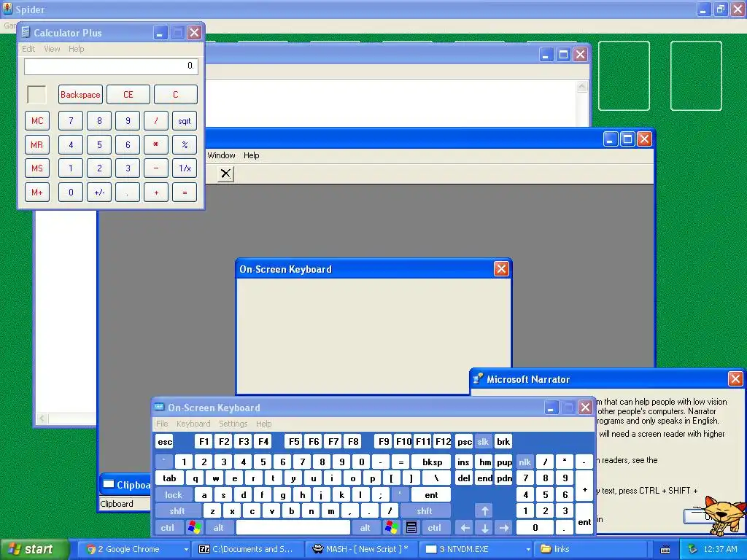Click the space bar on On-Screen Keyboard

pos(293,528)
